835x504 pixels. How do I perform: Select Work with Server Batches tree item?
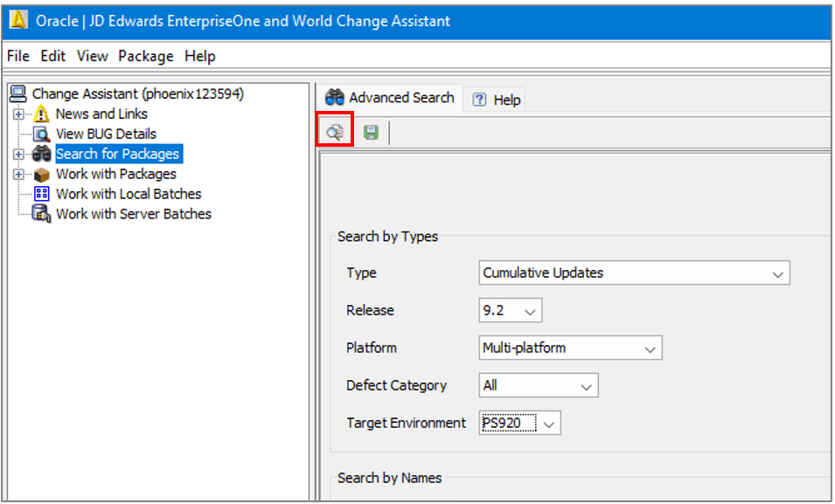[x=134, y=214]
